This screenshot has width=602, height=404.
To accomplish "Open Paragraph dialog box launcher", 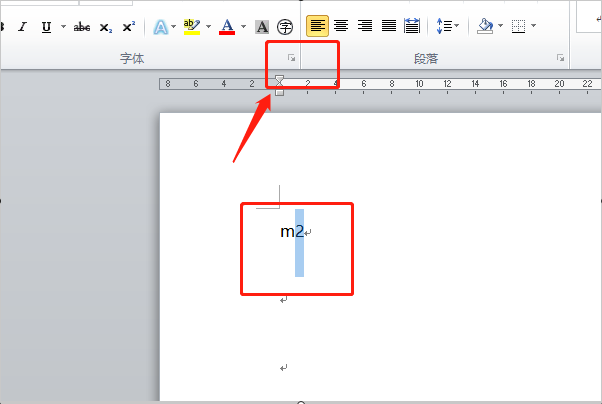I will 561,58.
